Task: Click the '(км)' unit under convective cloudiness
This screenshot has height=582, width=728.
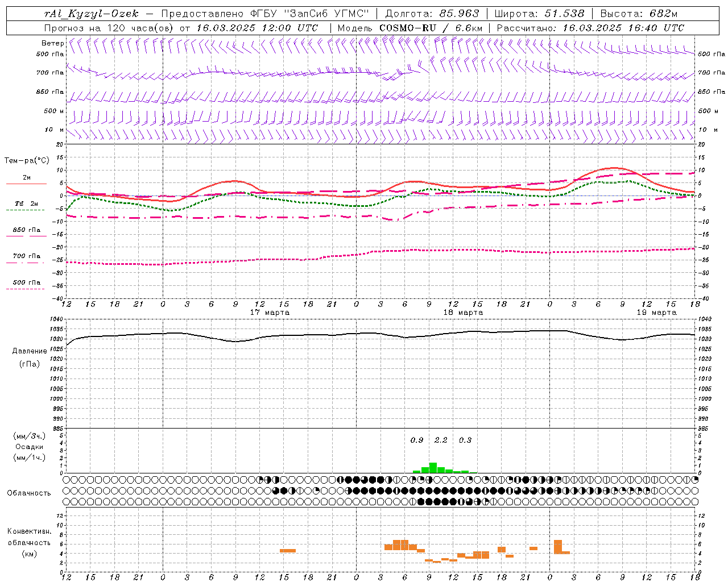Action: point(29,554)
